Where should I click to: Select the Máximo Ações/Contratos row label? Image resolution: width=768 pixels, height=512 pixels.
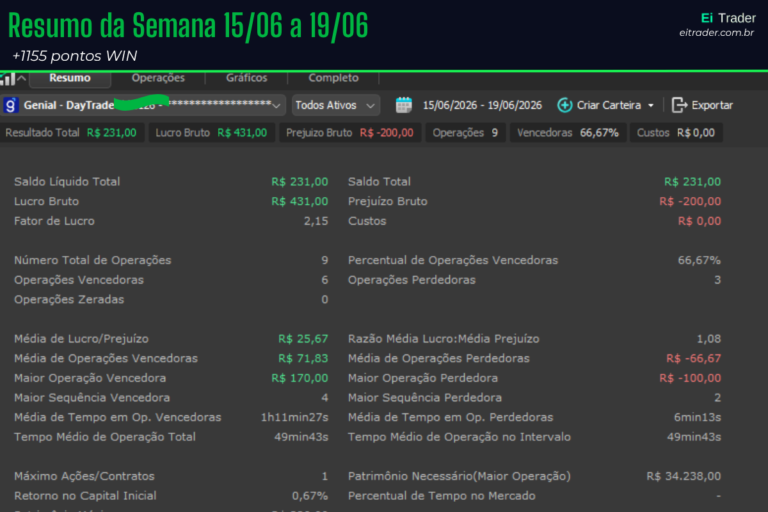click(x=84, y=476)
